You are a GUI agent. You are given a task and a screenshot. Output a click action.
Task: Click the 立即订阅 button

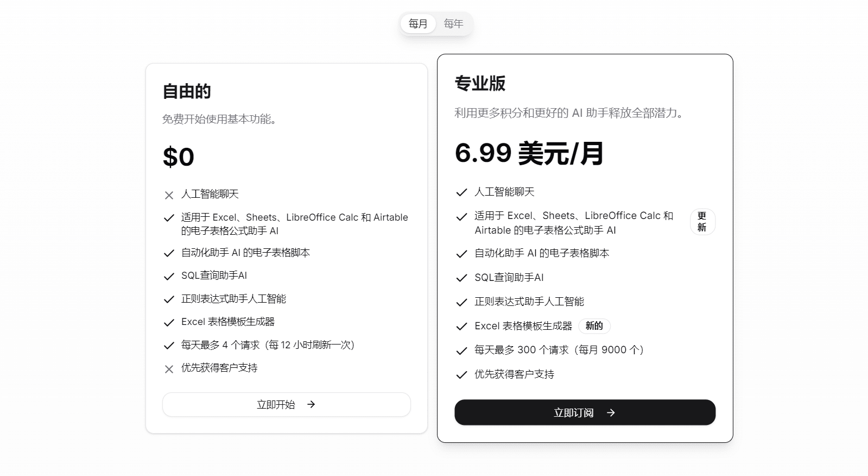click(585, 412)
